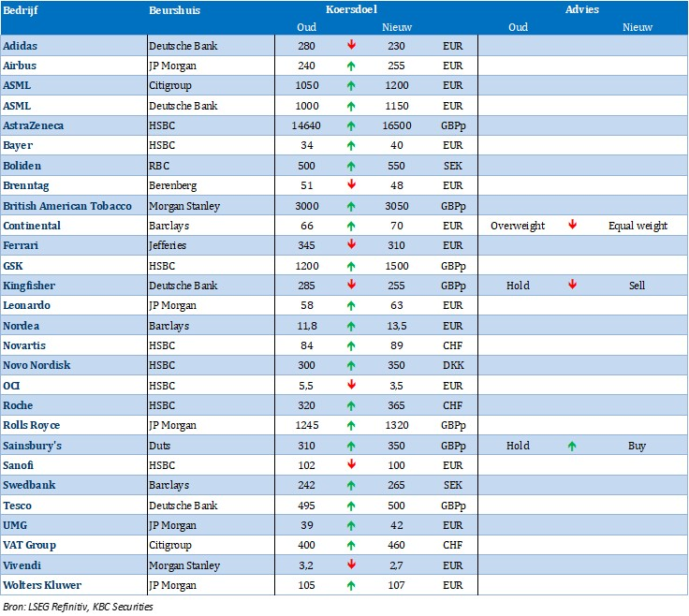
Task: Click the green advice arrow for Sainsbury's
Action: 572,446
